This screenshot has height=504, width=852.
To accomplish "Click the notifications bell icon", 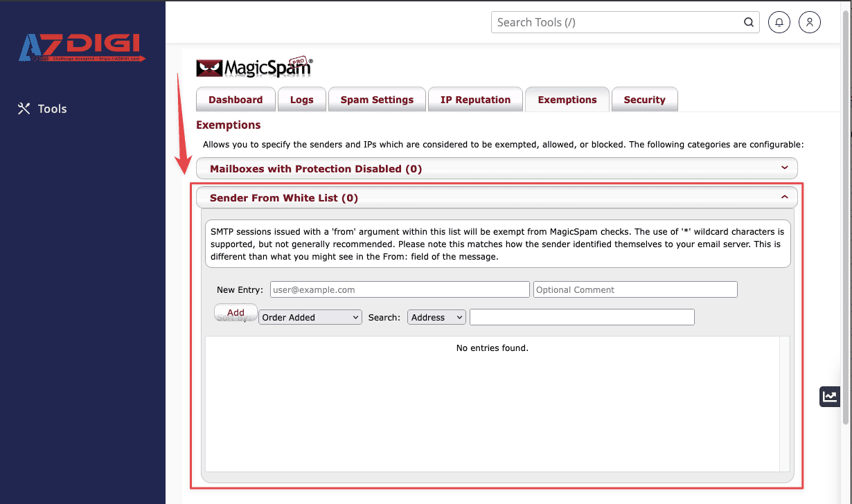I will tap(779, 22).
